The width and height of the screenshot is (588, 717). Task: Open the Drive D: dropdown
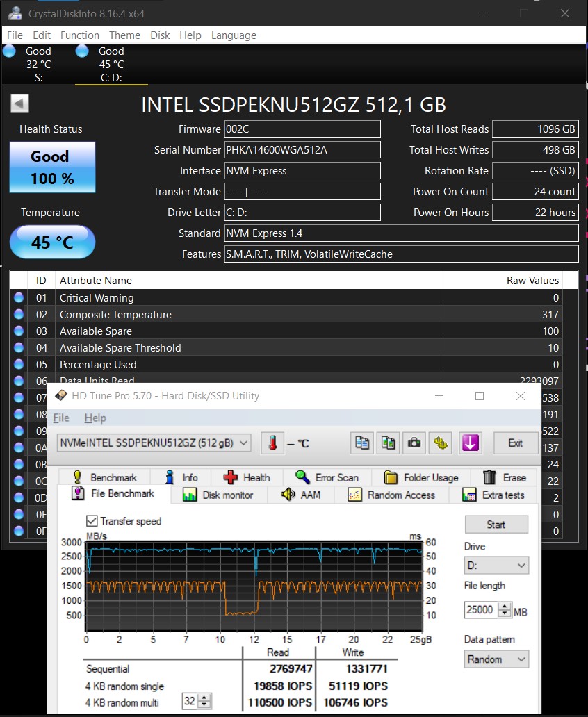point(496,566)
